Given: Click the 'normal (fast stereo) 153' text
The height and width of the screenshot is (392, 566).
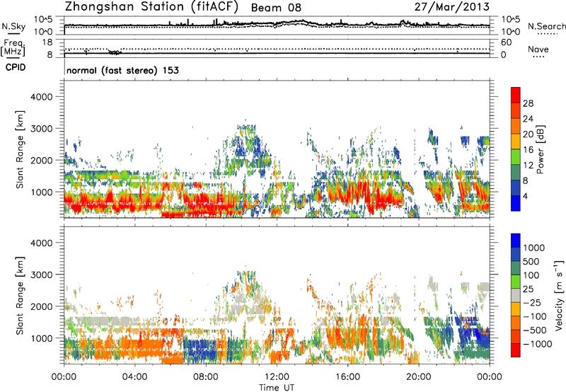Looking at the screenshot, I should [x=122, y=70].
